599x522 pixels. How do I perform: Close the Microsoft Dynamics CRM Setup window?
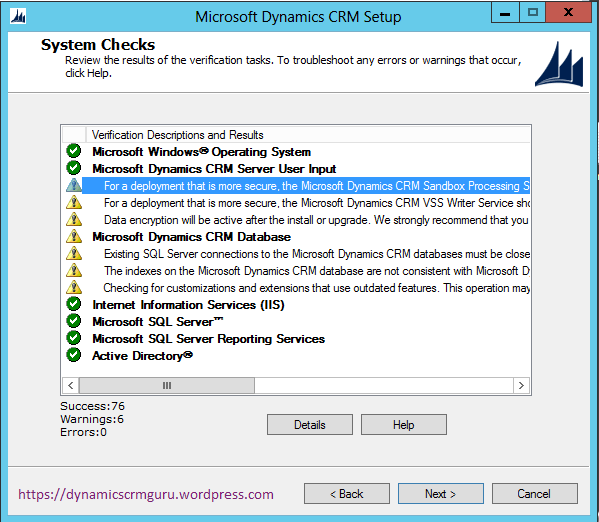(568, 13)
